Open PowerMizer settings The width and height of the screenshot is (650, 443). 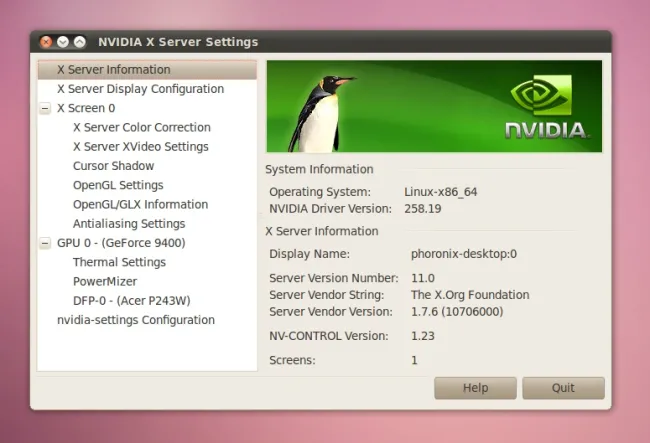tap(105, 281)
